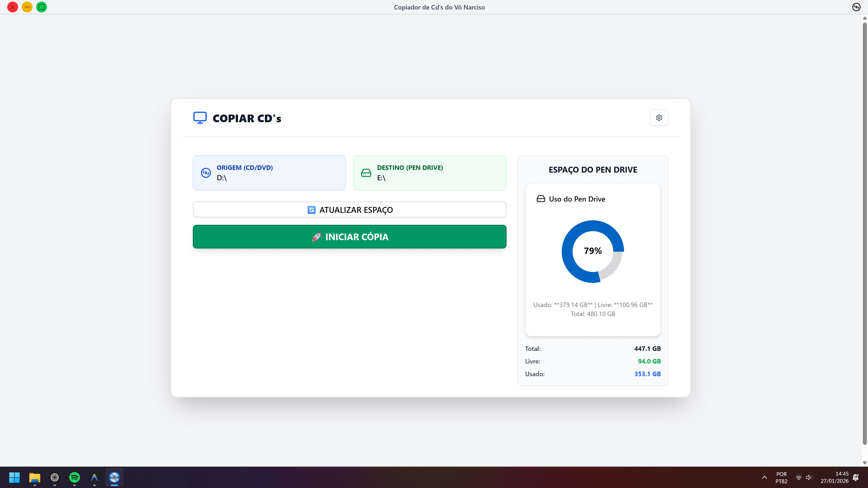Image resolution: width=868 pixels, height=488 pixels.
Task: Show hidden tray icons chevron
Action: pyautogui.click(x=764, y=477)
